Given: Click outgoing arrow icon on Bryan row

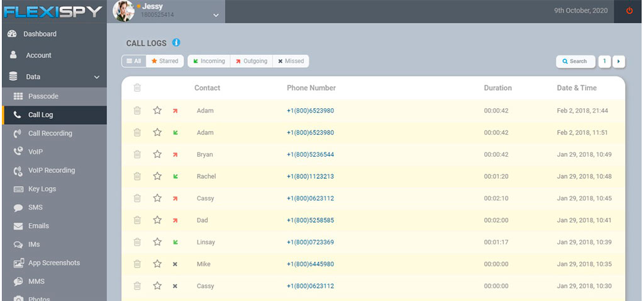Looking at the screenshot, I should tap(175, 155).
